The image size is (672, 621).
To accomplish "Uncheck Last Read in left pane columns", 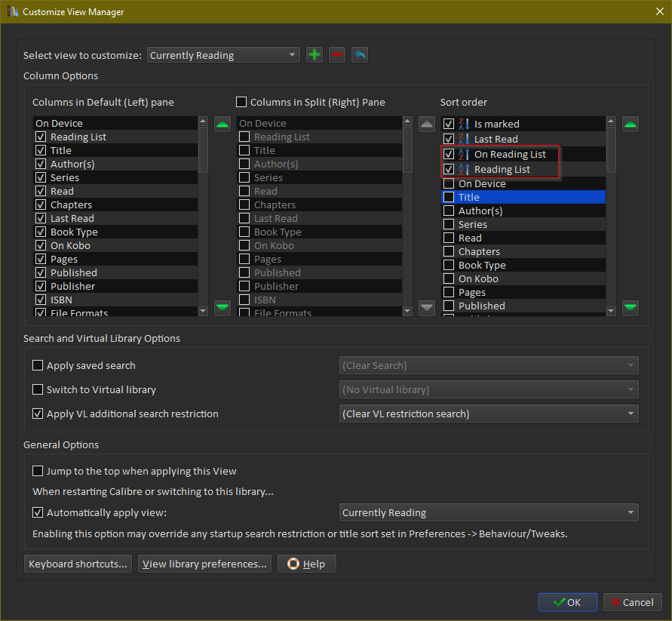I will click(41, 218).
